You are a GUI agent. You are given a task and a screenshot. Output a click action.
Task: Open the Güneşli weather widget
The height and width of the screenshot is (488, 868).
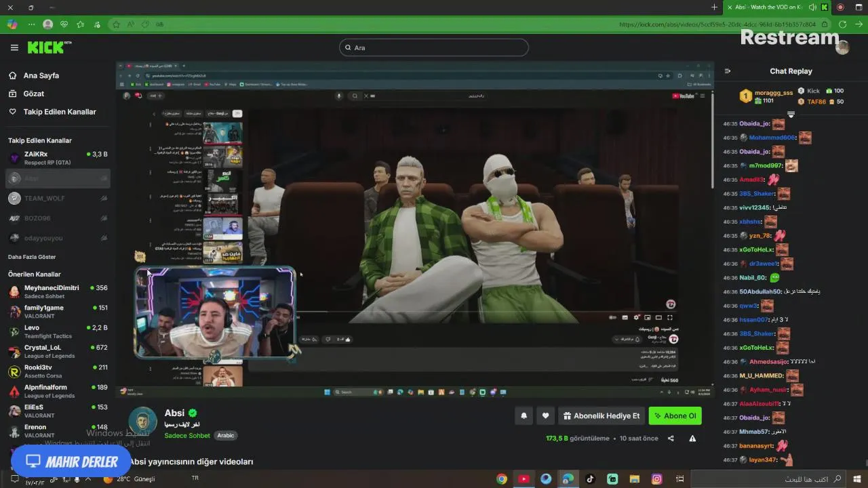pos(129,479)
